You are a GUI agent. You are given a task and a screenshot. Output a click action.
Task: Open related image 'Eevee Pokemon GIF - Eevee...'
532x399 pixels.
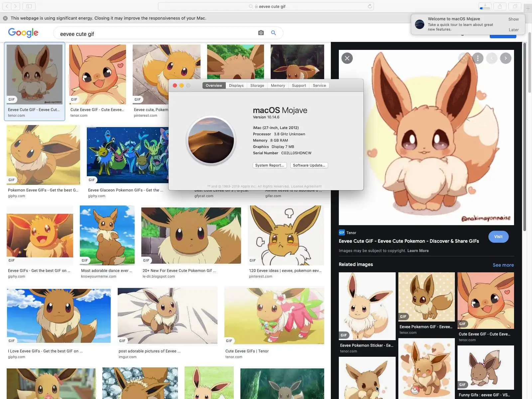[x=427, y=297]
